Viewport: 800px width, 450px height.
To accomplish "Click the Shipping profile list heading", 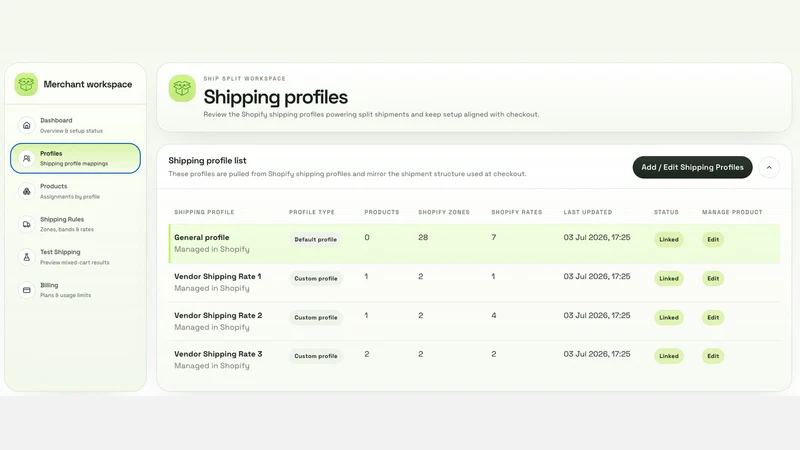I will click(x=207, y=161).
